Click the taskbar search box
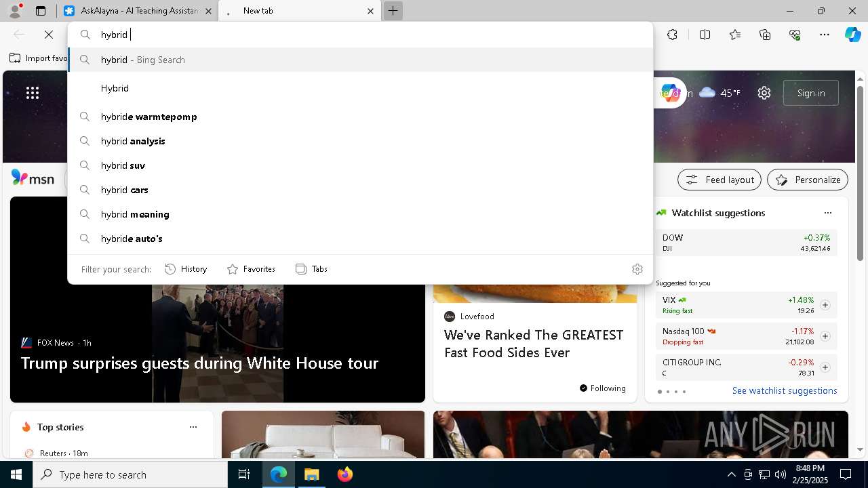Screen dimensions: 868x488 (130, 474)
